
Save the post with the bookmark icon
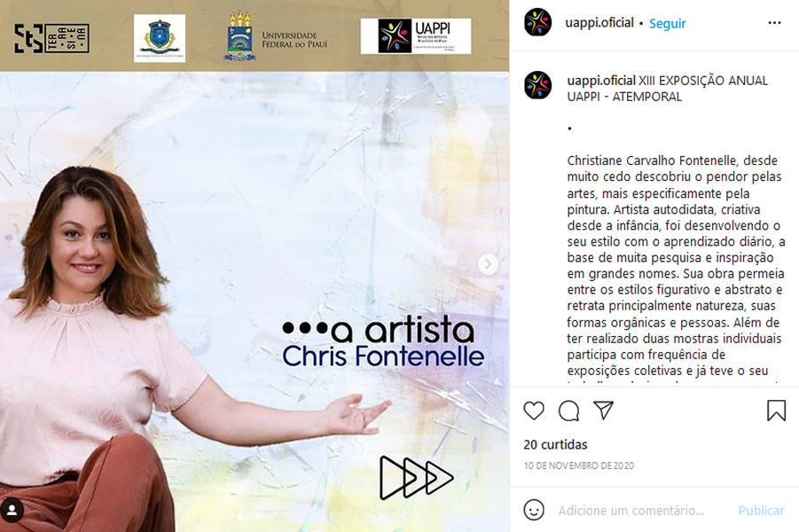pos(776,411)
